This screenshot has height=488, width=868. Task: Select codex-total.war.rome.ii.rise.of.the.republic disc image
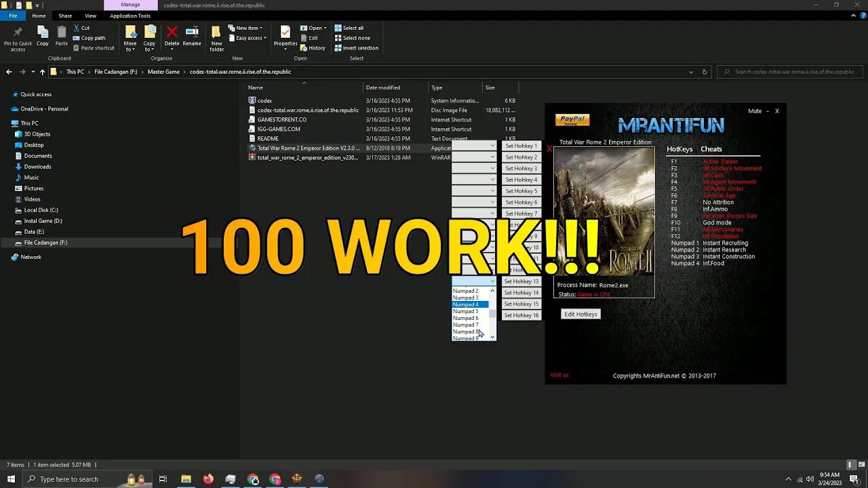308,110
